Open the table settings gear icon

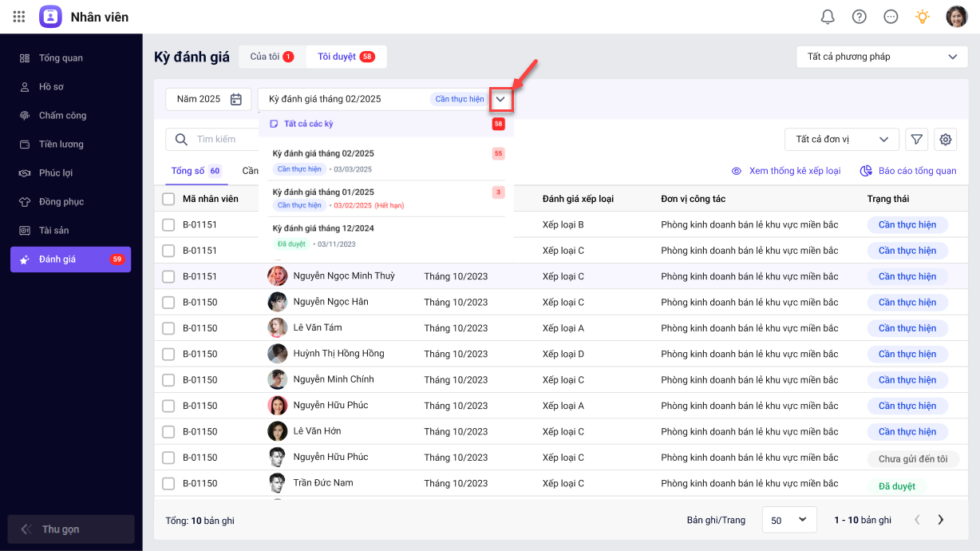tap(946, 140)
